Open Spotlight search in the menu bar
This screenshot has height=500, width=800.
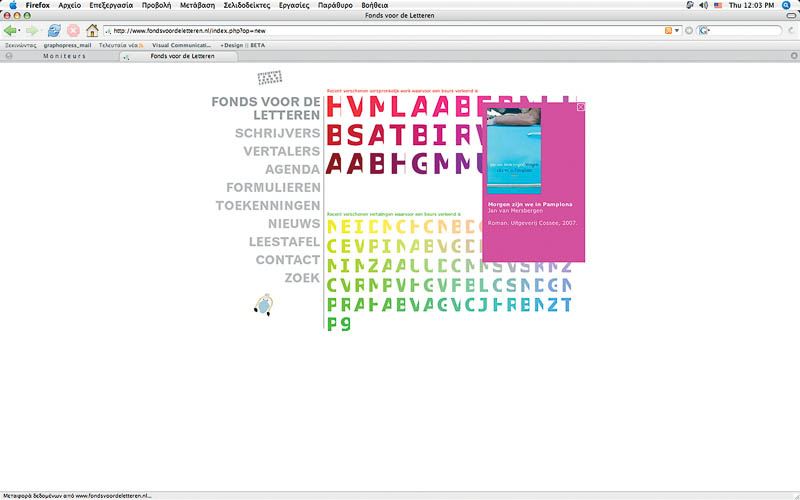point(786,5)
